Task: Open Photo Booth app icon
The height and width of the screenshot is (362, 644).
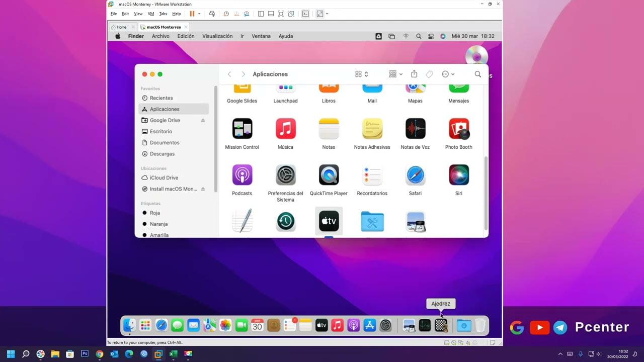Action: (459, 129)
